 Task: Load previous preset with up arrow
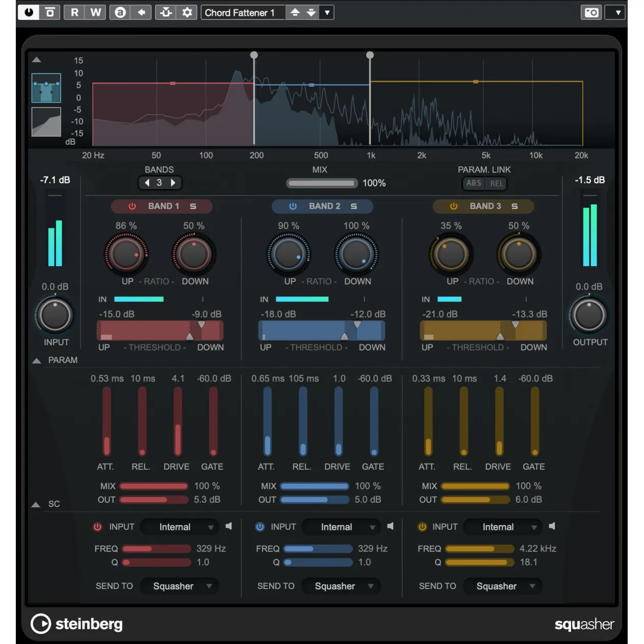tap(295, 12)
